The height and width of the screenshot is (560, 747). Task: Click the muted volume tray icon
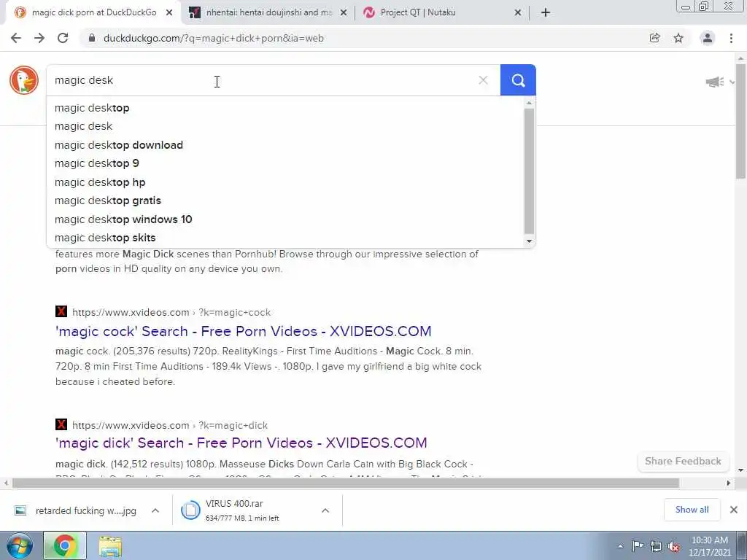coord(673,546)
